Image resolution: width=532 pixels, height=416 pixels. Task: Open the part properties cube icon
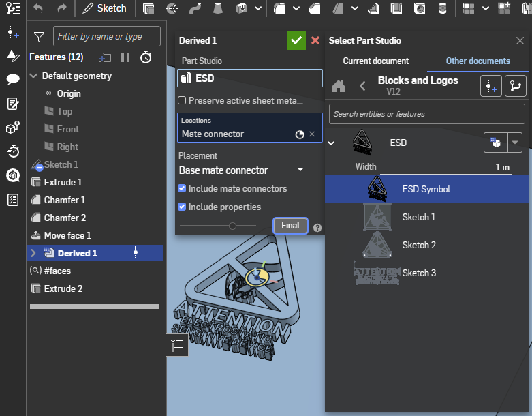13,128
